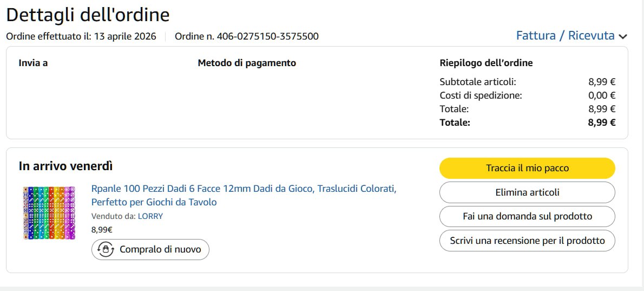This screenshot has height=291, width=644.
Task: Click the Riepilogo dell'ordine heading
Action: coord(486,63)
